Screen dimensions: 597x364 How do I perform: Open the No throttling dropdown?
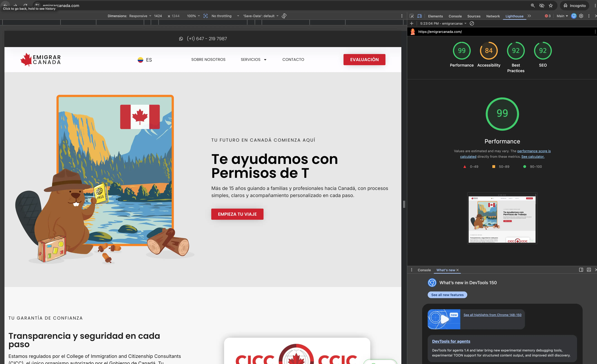click(225, 16)
